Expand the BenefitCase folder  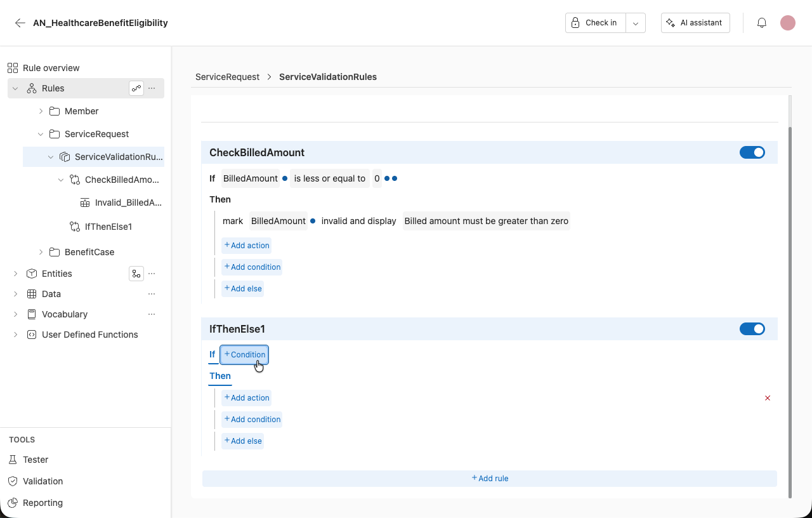click(41, 252)
